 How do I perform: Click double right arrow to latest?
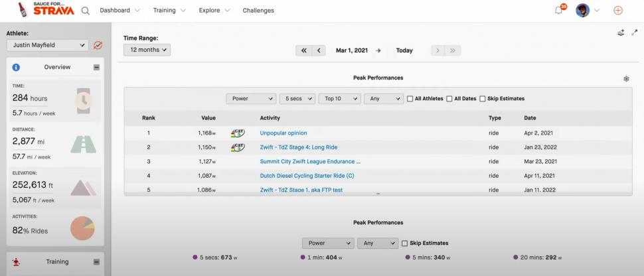click(x=453, y=50)
